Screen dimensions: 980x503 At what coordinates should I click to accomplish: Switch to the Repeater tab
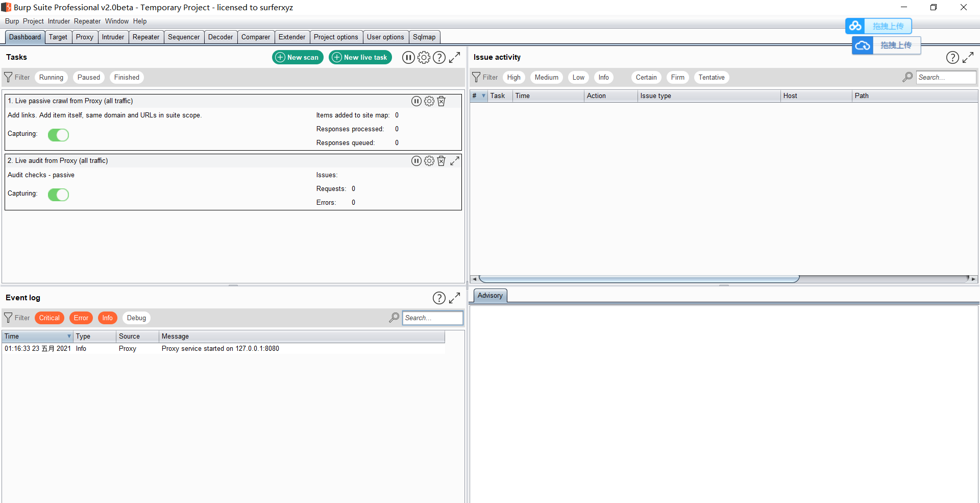click(x=146, y=37)
